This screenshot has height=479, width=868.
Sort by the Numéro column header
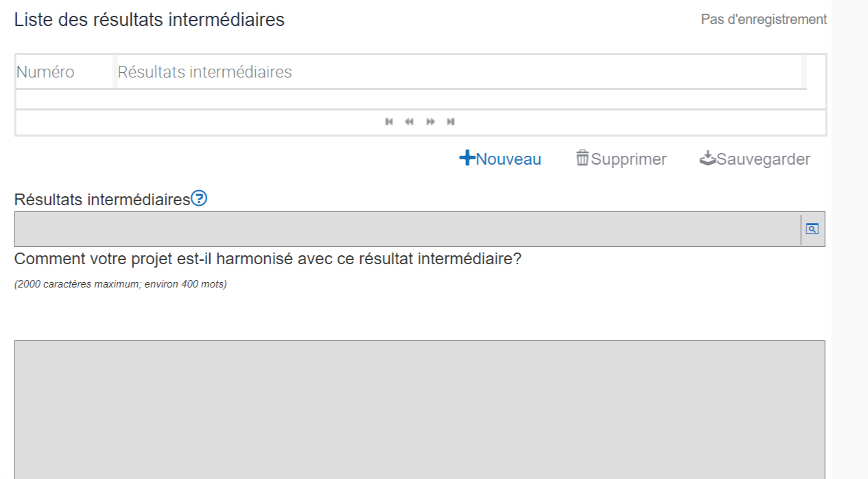[x=45, y=72]
